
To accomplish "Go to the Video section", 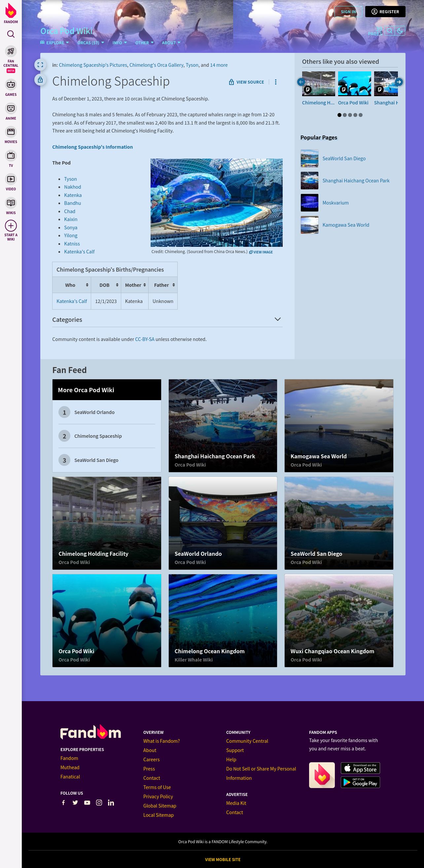I will point(11,182).
